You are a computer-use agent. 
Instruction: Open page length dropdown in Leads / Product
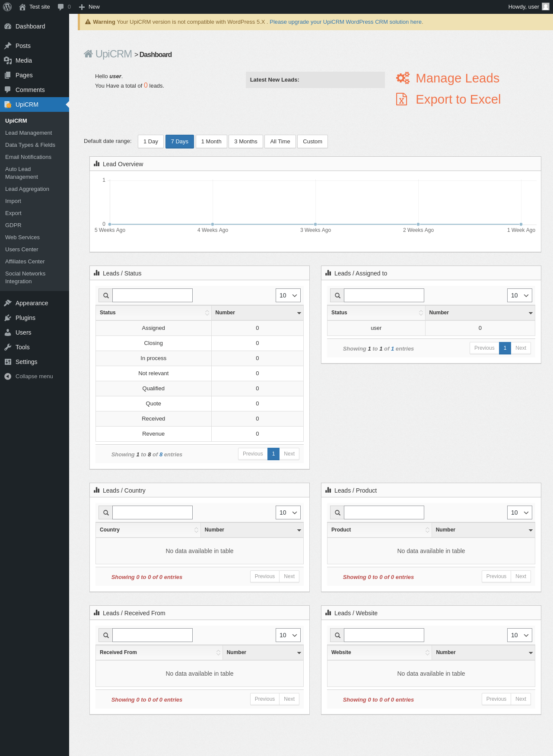[520, 512]
